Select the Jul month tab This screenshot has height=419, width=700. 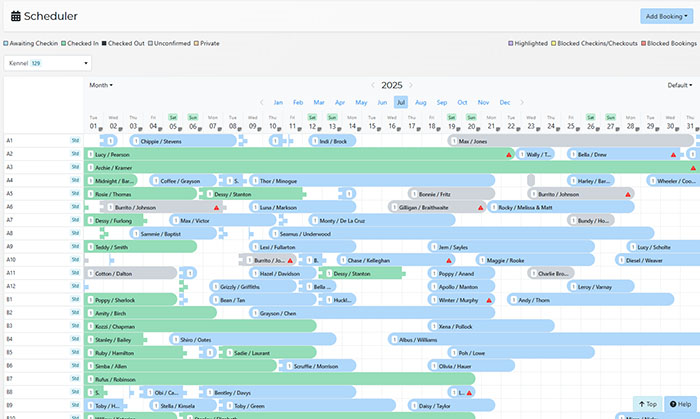400,102
